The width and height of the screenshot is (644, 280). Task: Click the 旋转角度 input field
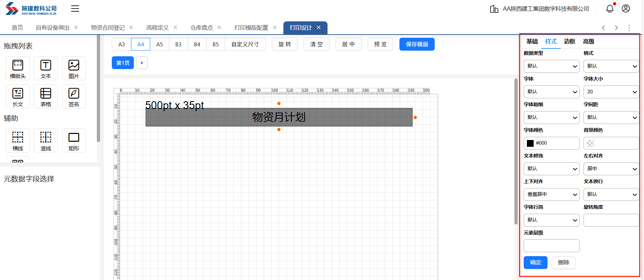[611, 220]
